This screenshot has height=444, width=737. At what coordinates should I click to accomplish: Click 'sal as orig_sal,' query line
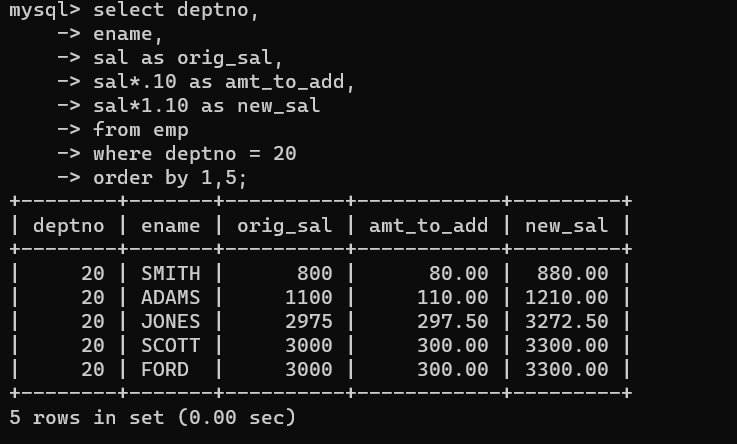coord(188,58)
